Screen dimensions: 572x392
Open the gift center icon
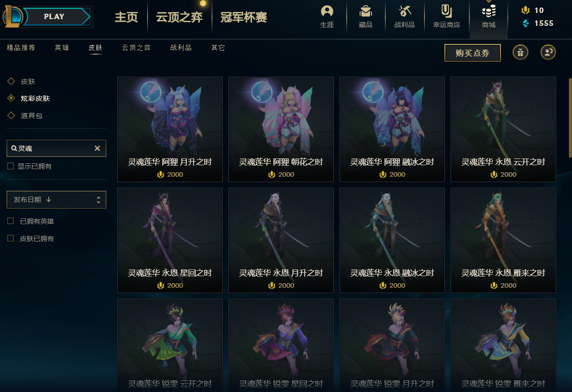pos(520,52)
